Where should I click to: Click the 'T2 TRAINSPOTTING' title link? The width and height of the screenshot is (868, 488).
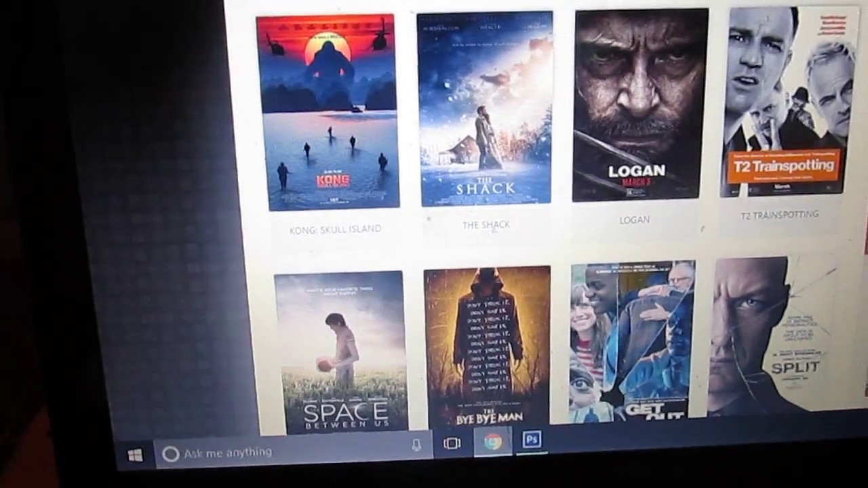tap(780, 214)
